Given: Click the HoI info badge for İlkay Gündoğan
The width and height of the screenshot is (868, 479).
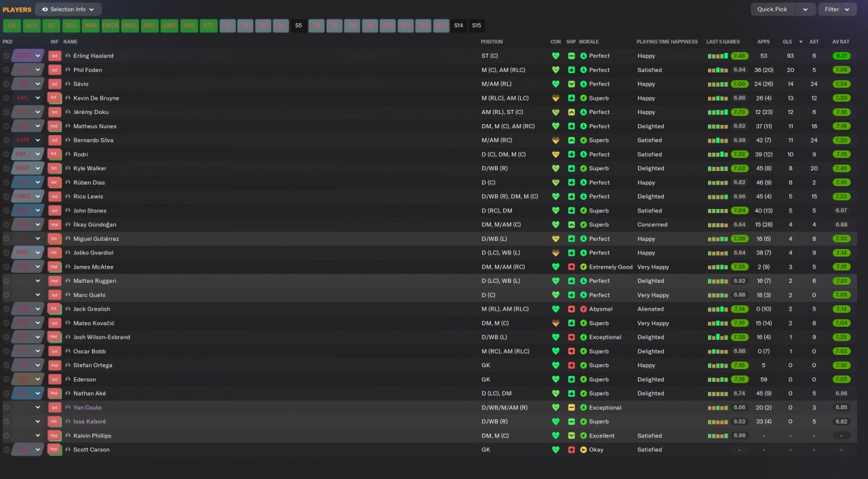Looking at the screenshot, I should tap(55, 225).
